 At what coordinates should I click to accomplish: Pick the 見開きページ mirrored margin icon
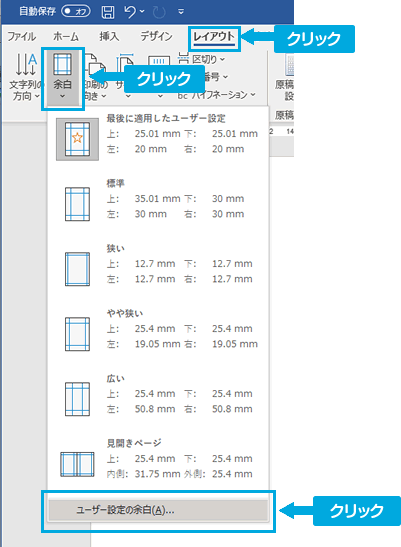pyautogui.click(x=77, y=464)
